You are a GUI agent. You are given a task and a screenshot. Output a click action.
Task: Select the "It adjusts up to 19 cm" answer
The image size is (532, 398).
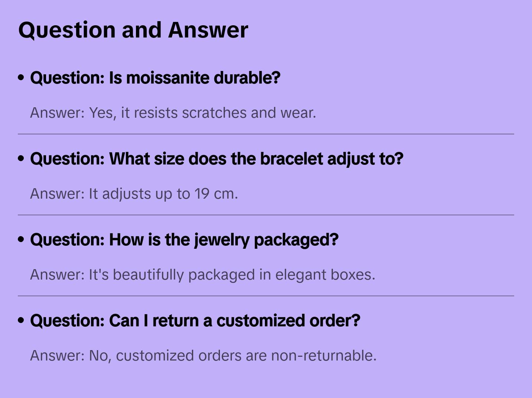134,194
